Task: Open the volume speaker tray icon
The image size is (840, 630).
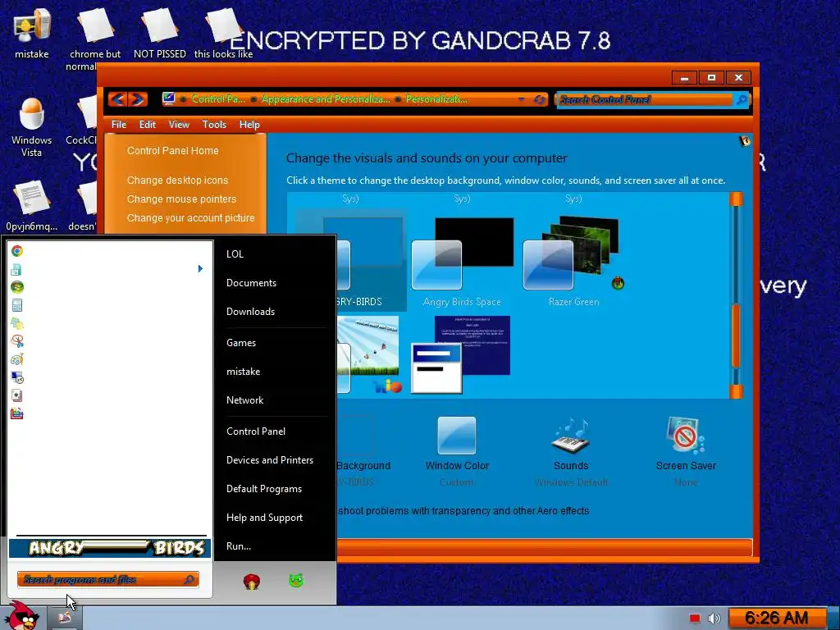Action: pyautogui.click(x=714, y=619)
